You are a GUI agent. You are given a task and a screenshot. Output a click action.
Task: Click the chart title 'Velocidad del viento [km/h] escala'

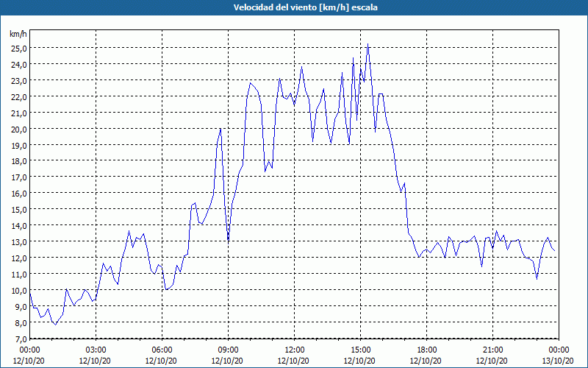click(305, 7)
